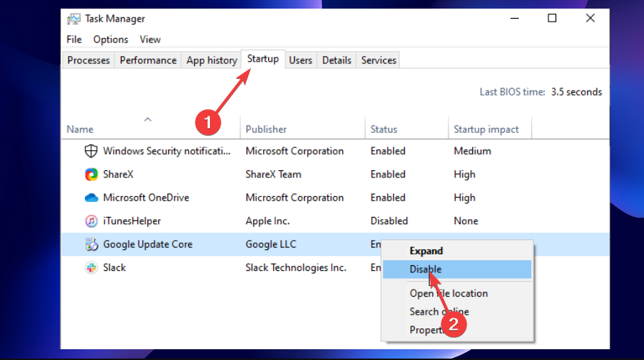Click the ShareX app icon

click(91, 175)
